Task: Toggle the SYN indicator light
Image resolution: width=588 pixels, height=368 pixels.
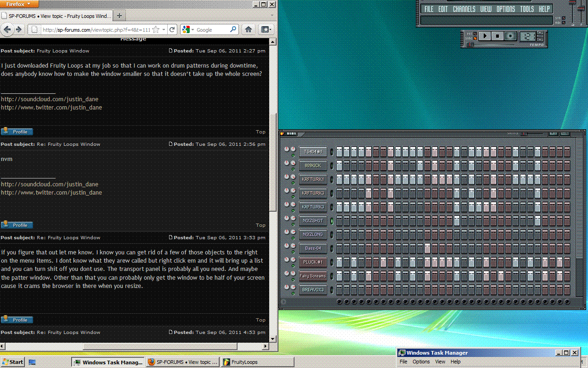Action: [563, 18]
